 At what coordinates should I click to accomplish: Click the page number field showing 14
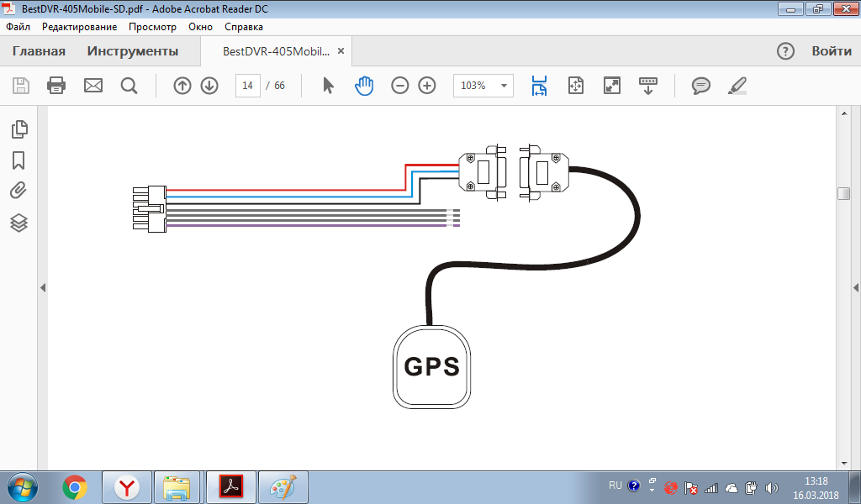[248, 86]
